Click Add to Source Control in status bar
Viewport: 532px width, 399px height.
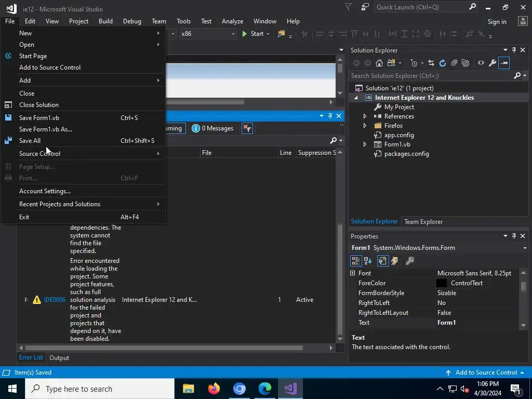click(486, 373)
